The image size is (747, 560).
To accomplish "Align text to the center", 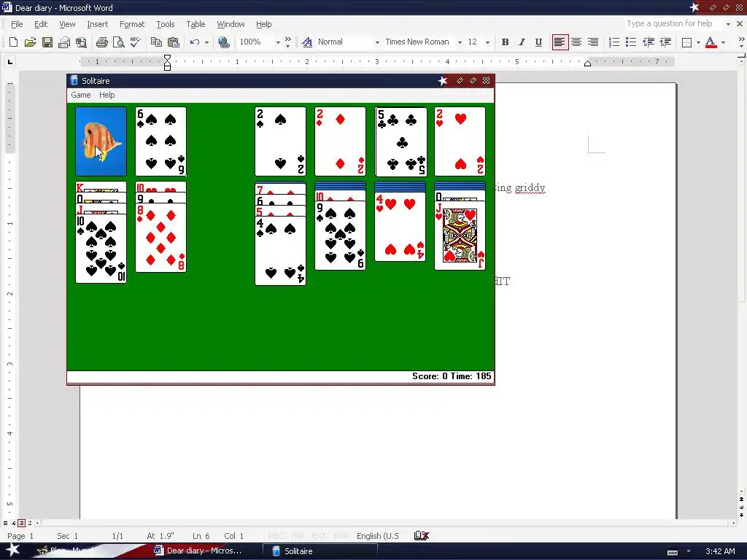I will tap(576, 42).
